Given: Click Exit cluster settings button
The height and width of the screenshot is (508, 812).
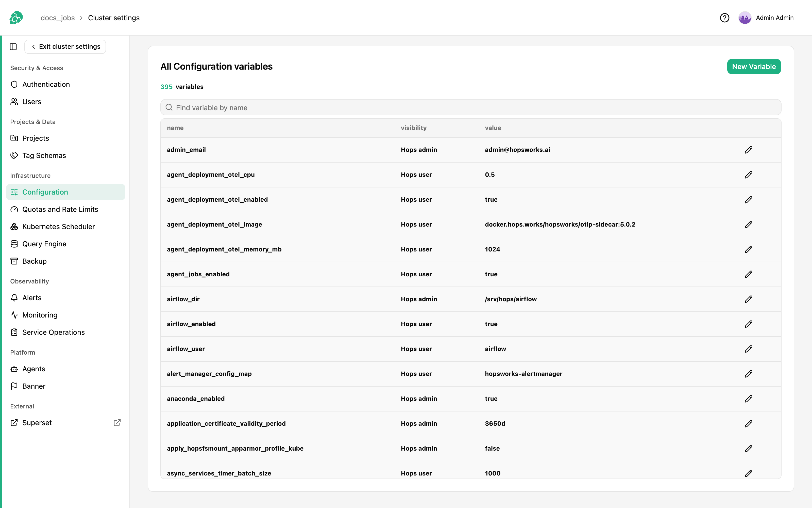Looking at the screenshot, I should [x=65, y=47].
